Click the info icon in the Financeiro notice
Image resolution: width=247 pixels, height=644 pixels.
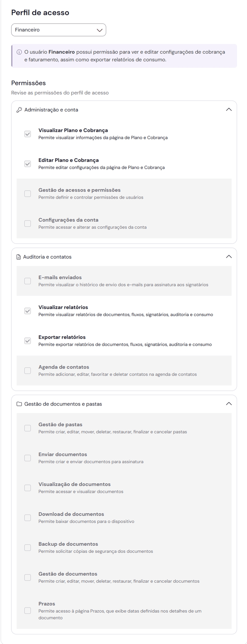pyautogui.click(x=19, y=52)
